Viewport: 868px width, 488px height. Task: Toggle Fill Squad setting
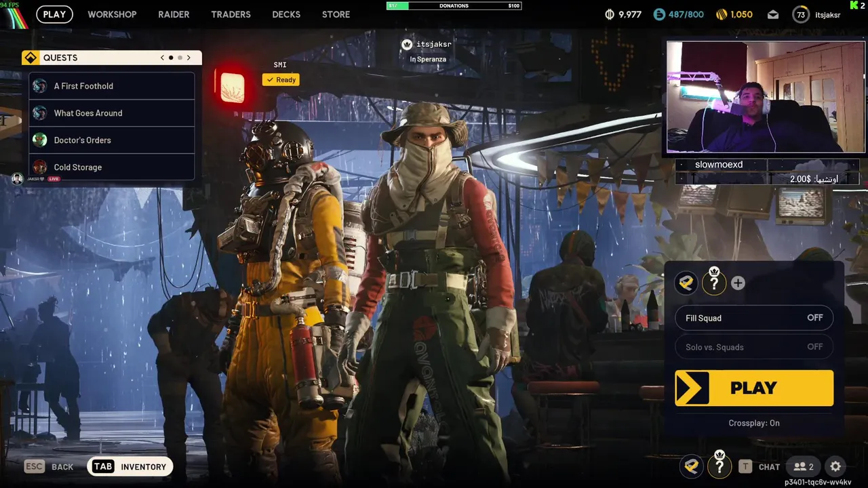pyautogui.click(x=754, y=318)
